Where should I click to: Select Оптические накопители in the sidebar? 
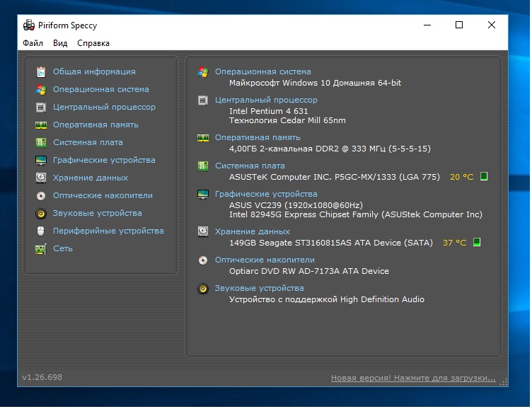coord(103,195)
